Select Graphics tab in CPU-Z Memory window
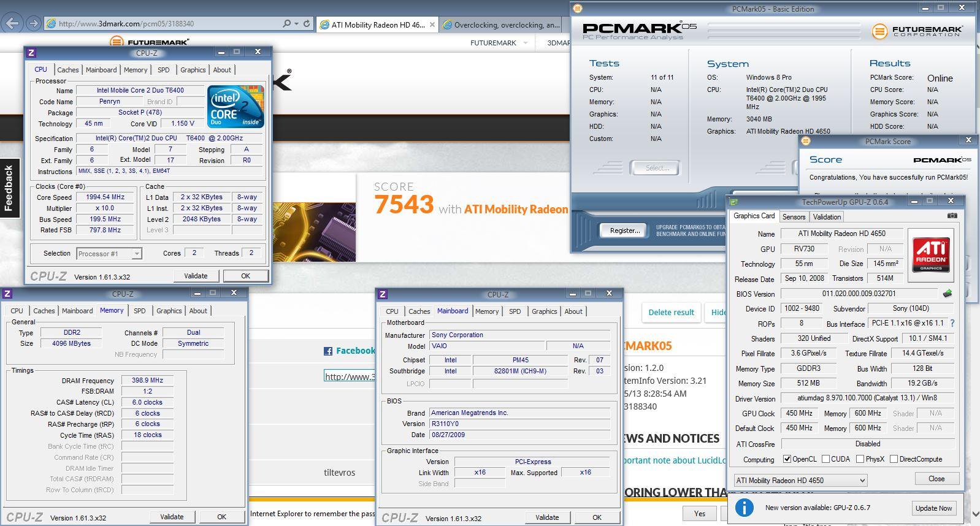 click(169, 311)
